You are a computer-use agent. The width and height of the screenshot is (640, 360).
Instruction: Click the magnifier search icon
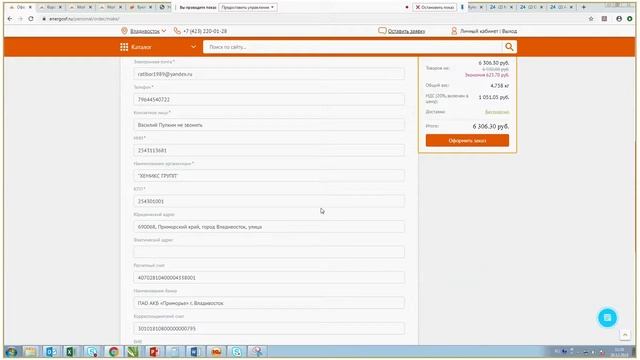pos(509,47)
